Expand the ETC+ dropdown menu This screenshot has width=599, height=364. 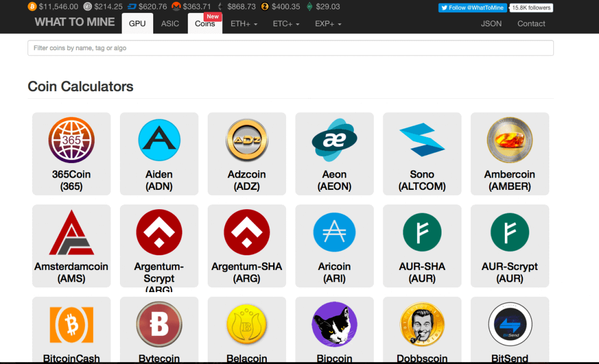click(x=286, y=24)
